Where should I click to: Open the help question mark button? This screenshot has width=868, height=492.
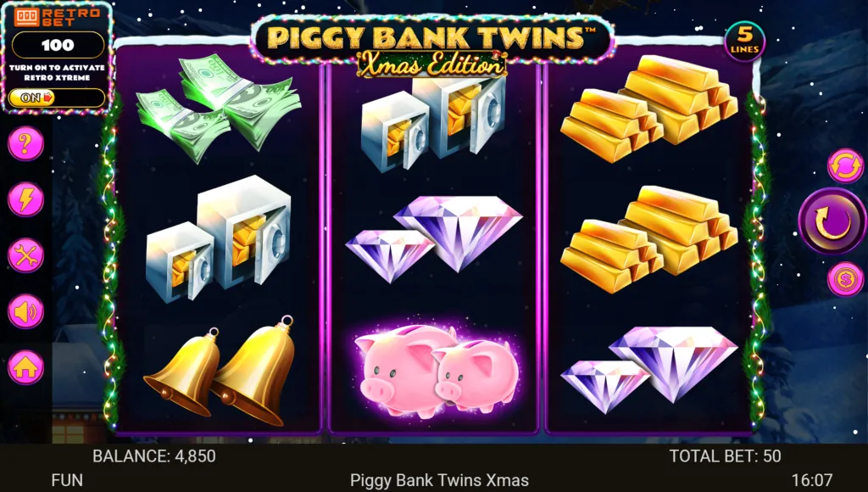pos(25,143)
